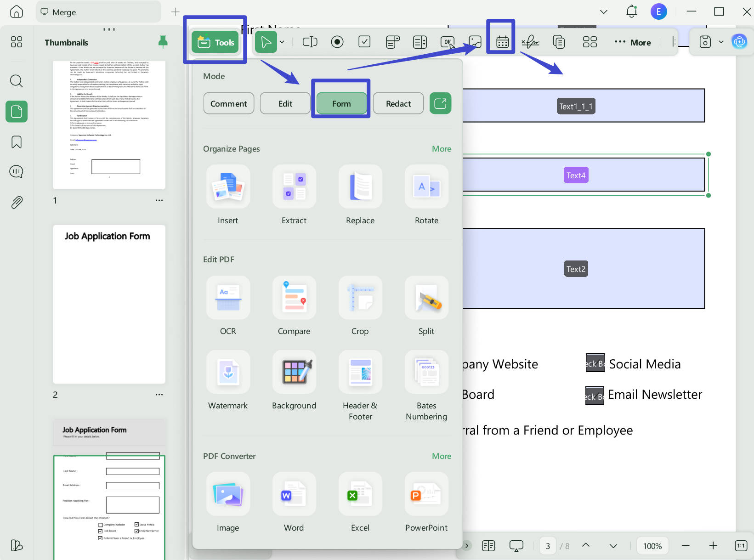This screenshot has height=560, width=754.
Task: Toggle the Email Newsletter checkbox field
Action: [595, 396]
